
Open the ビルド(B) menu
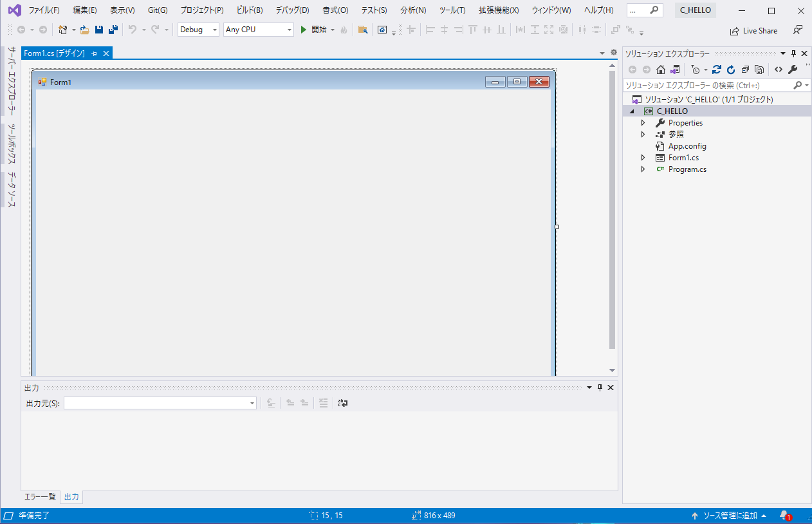tap(250, 10)
